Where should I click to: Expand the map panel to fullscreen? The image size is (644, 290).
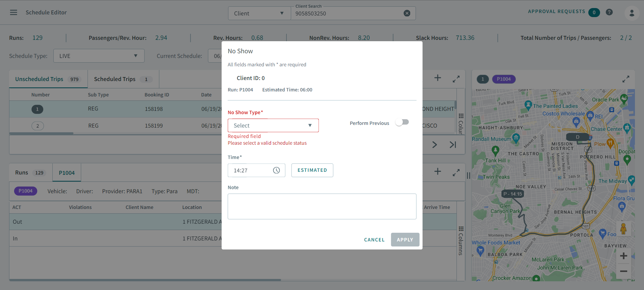coord(626,79)
